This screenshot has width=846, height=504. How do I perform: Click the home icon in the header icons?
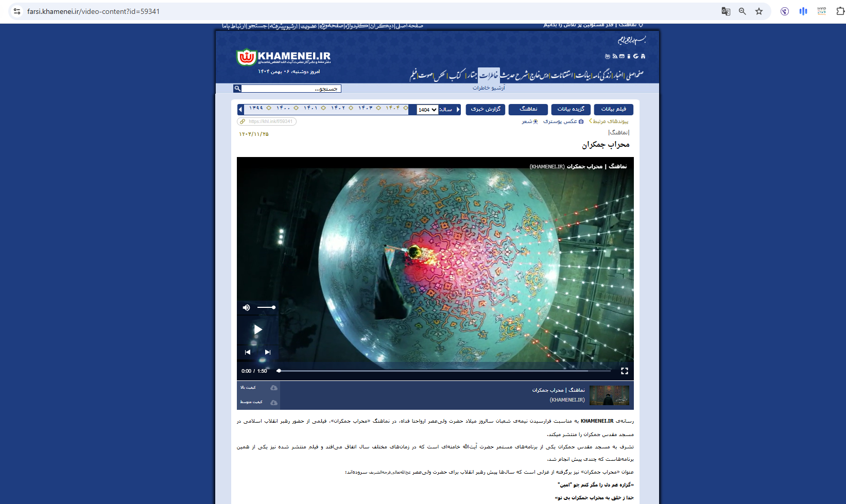(643, 56)
